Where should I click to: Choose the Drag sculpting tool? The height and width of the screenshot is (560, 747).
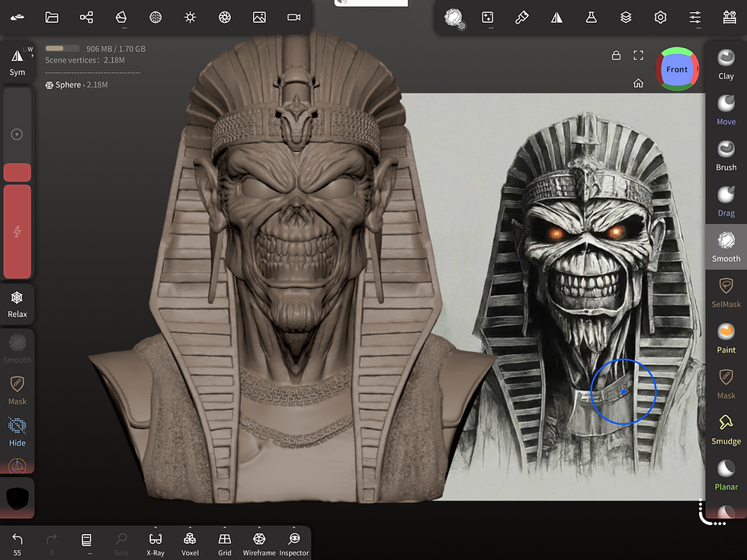click(726, 200)
